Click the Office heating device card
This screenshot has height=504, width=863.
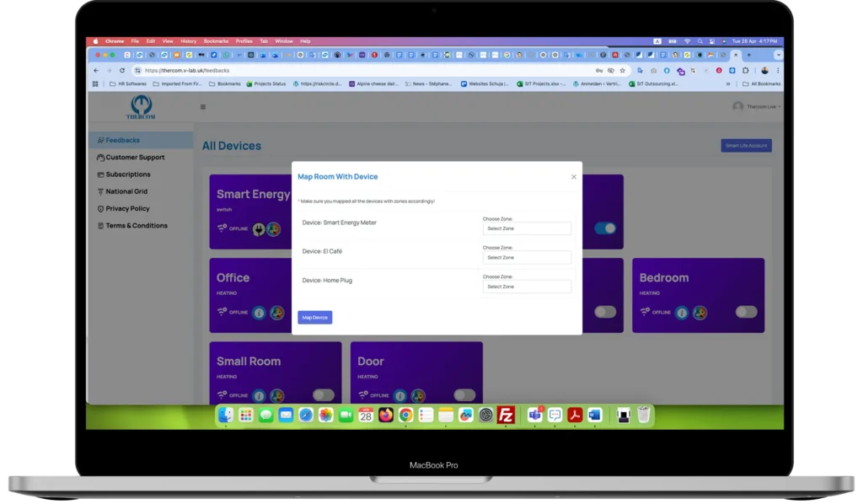[250, 296]
